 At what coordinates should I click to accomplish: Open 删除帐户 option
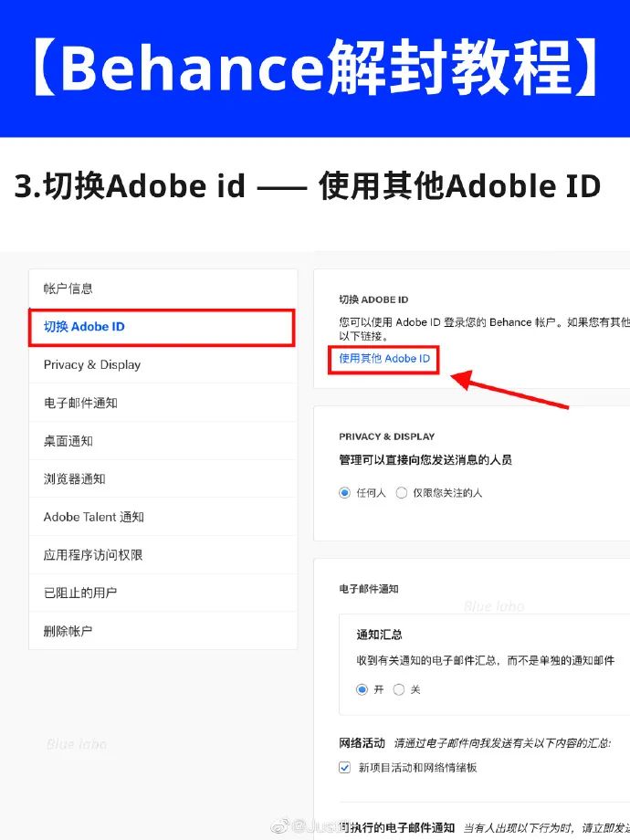[x=163, y=631]
